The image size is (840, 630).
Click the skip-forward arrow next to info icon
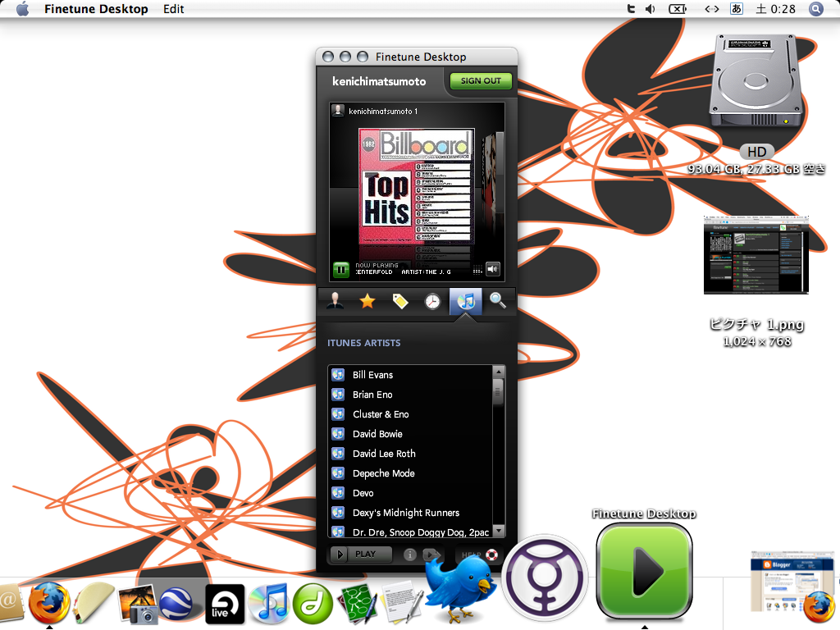(x=431, y=555)
